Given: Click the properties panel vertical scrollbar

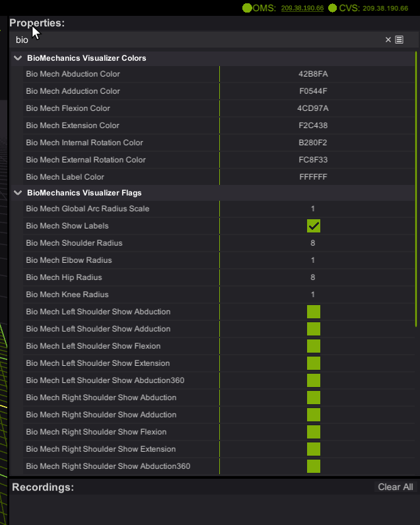Looking at the screenshot, I should tap(416, 198).
